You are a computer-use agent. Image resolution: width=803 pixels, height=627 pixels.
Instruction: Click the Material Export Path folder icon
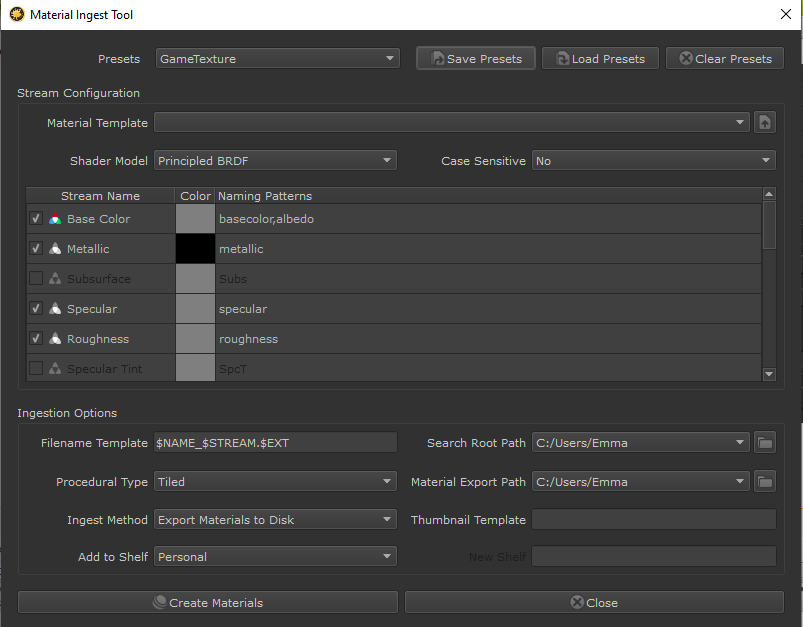tap(765, 482)
